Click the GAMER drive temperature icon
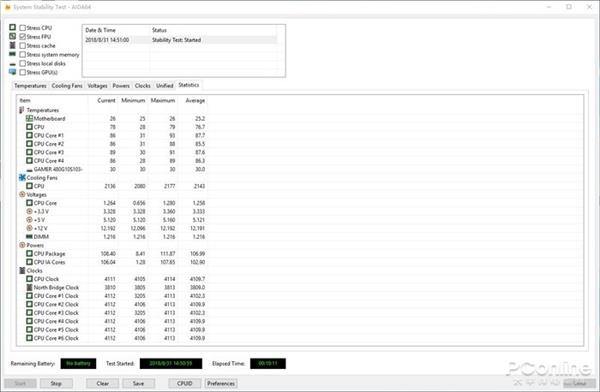Screen dimensions: 600x392 pos(29,170)
